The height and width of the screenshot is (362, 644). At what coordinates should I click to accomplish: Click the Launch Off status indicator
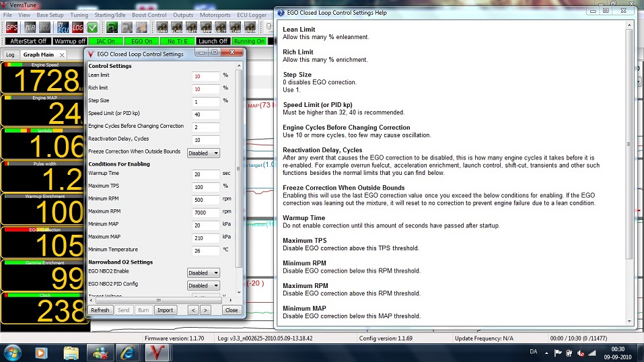[213, 41]
